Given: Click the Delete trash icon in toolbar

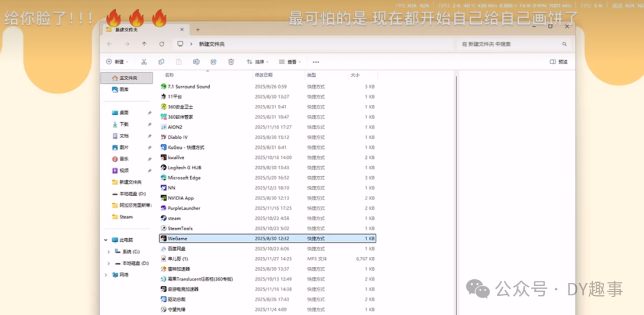Looking at the screenshot, I should [231, 62].
